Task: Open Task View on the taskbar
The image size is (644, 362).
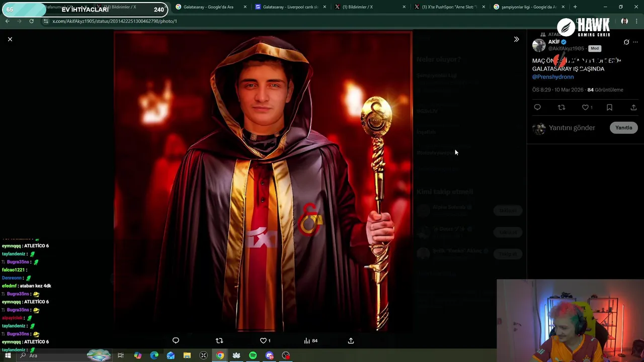Action: click(x=121, y=355)
